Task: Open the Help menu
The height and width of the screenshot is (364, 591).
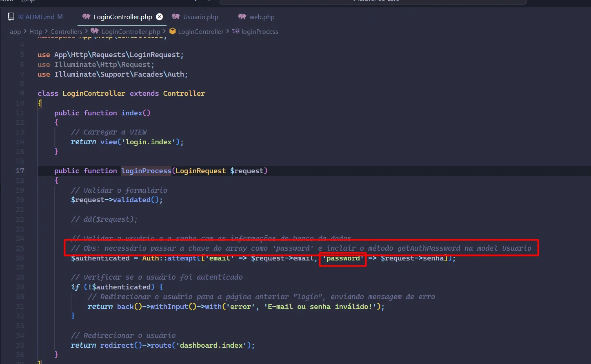Action: 28,1
